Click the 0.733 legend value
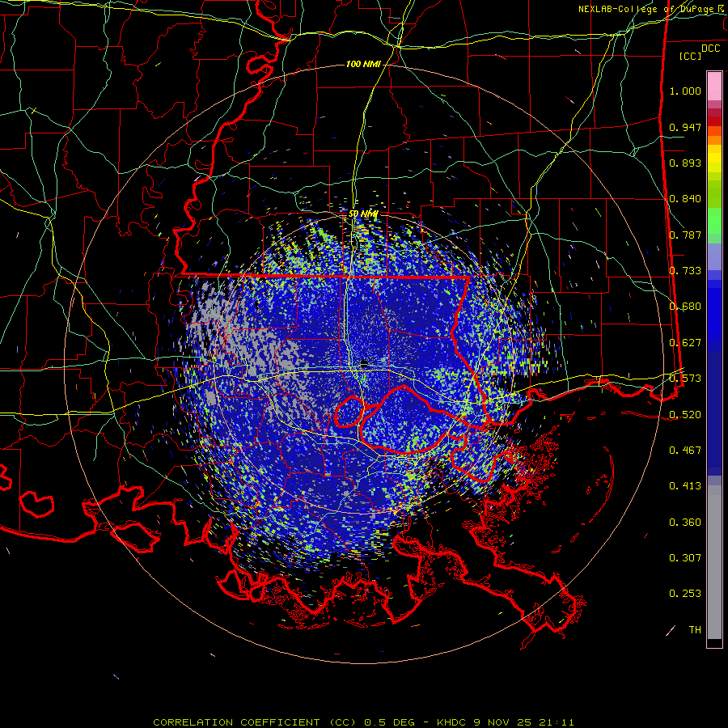Viewport: 728px width, 728px height. (x=685, y=271)
